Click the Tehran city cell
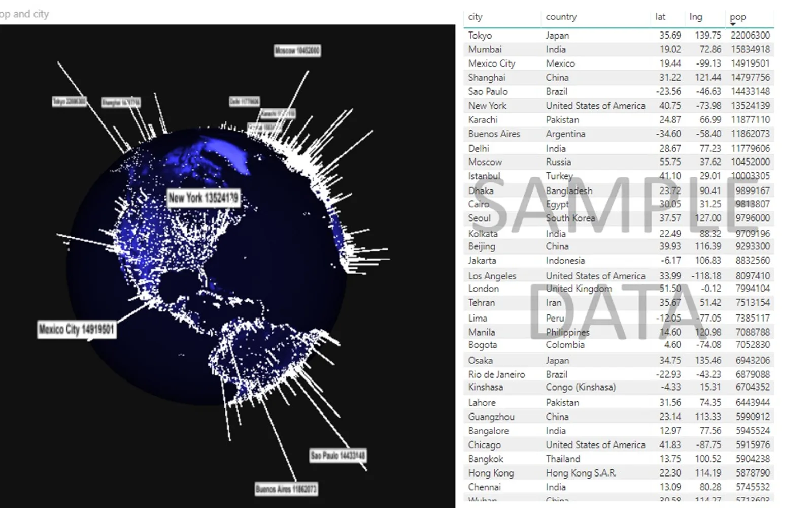 pyautogui.click(x=481, y=303)
